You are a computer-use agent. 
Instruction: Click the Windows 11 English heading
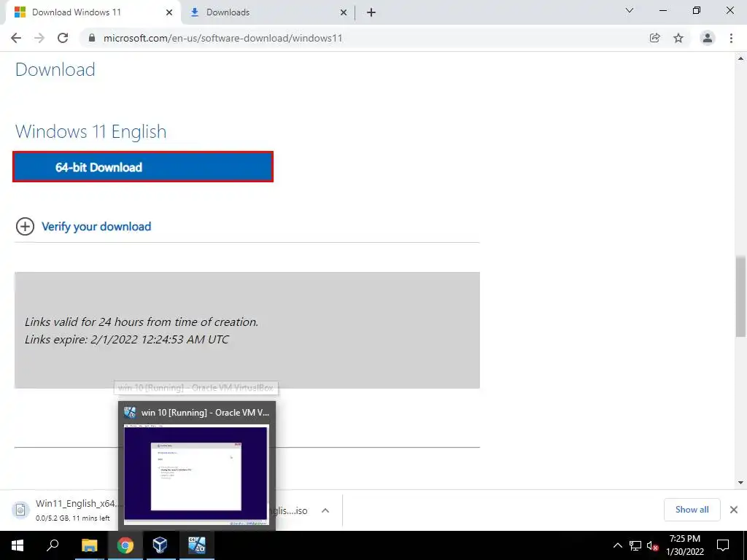click(x=91, y=131)
